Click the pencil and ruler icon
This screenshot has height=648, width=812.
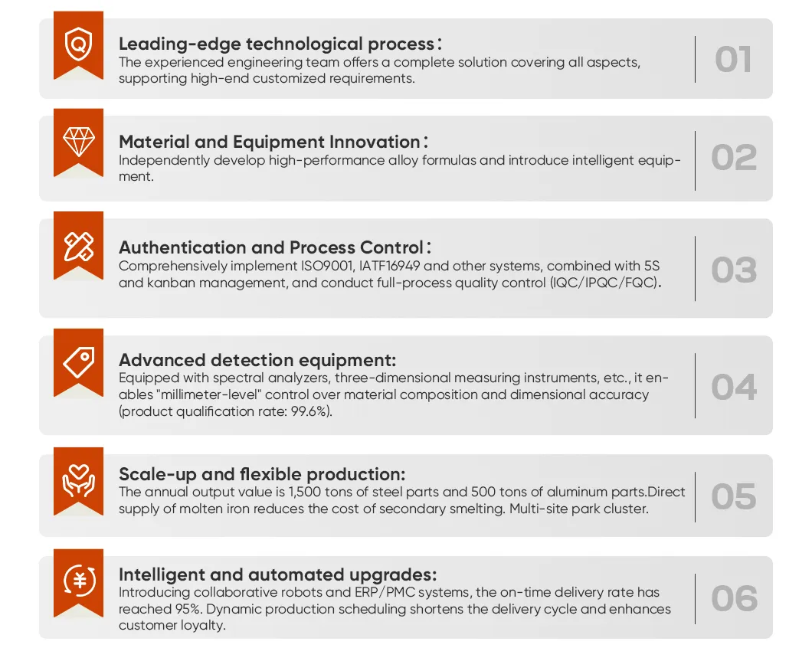point(78,245)
